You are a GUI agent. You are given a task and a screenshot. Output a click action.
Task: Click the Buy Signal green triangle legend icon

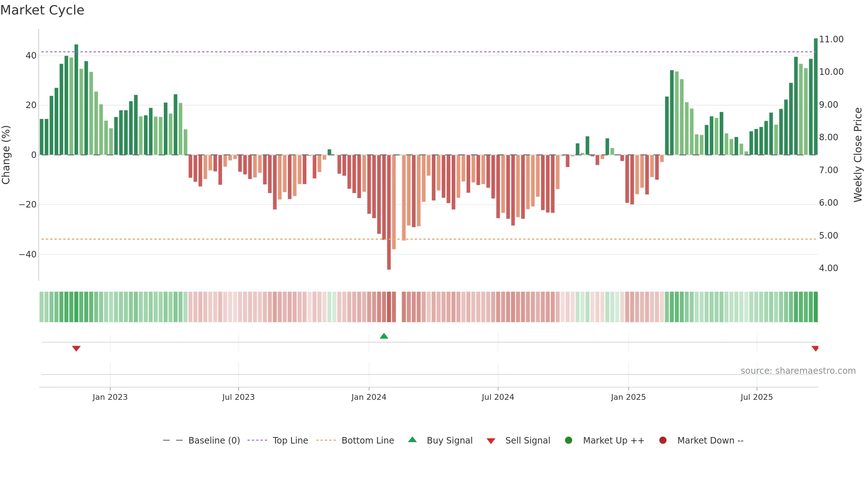click(x=412, y=440)
